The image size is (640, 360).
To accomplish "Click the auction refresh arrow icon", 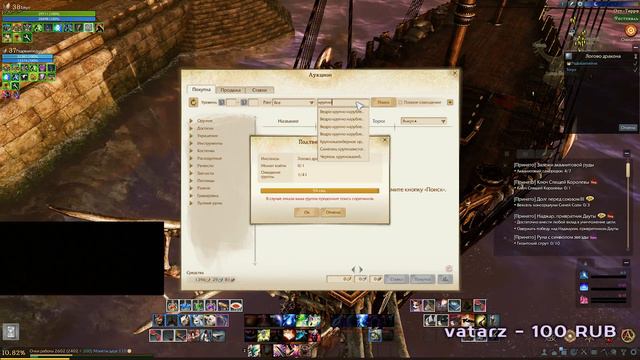I will point(193,102).
